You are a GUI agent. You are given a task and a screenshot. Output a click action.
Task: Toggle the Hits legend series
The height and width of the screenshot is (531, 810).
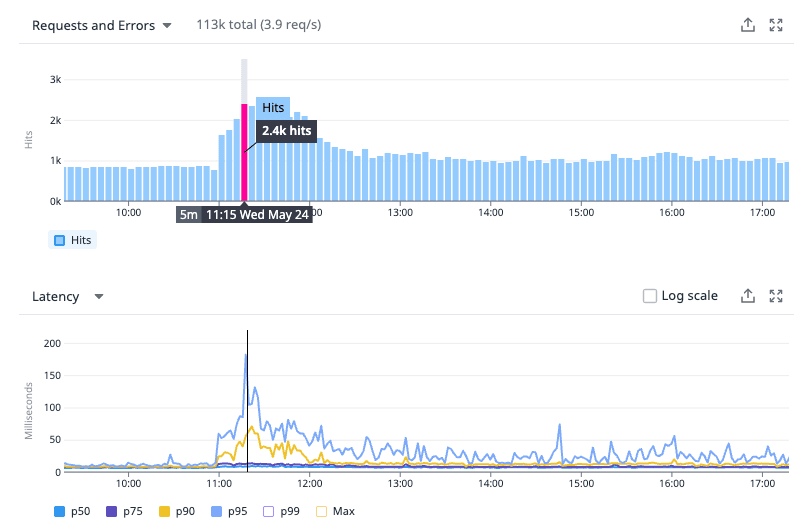pos(73,240)
